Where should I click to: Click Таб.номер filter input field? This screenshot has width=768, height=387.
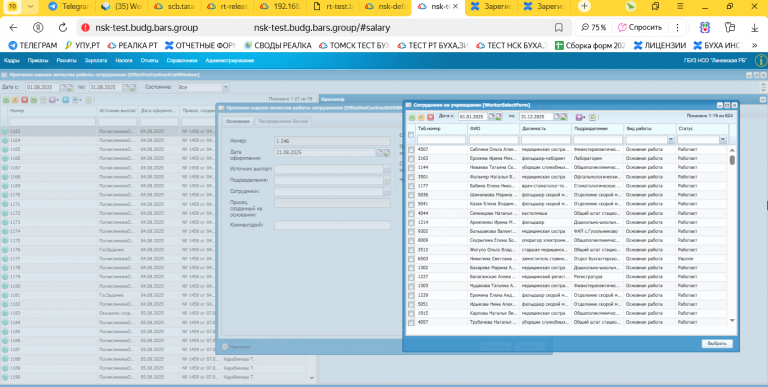coord(441,140)
